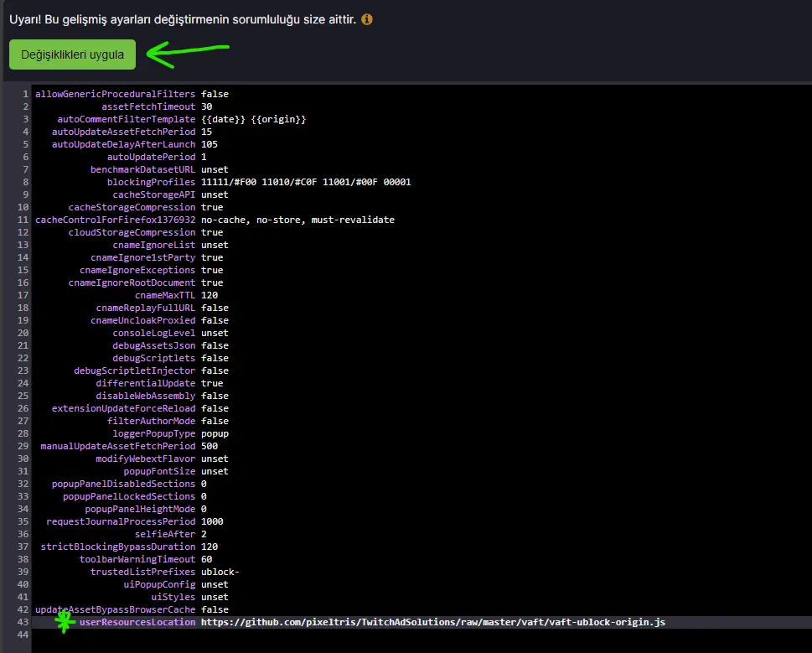Select uiStyles setting name
This screenshot has height=653, width=812.
173,597
